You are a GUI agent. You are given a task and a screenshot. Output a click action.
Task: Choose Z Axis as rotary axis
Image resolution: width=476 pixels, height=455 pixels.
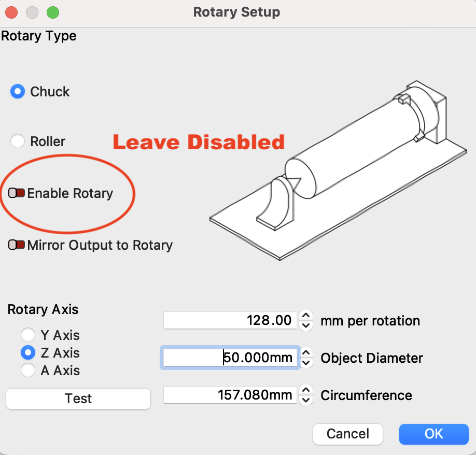[27, 353]
